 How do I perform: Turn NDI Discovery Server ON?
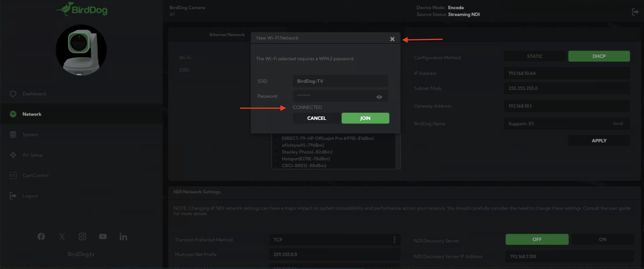(602, 239)
